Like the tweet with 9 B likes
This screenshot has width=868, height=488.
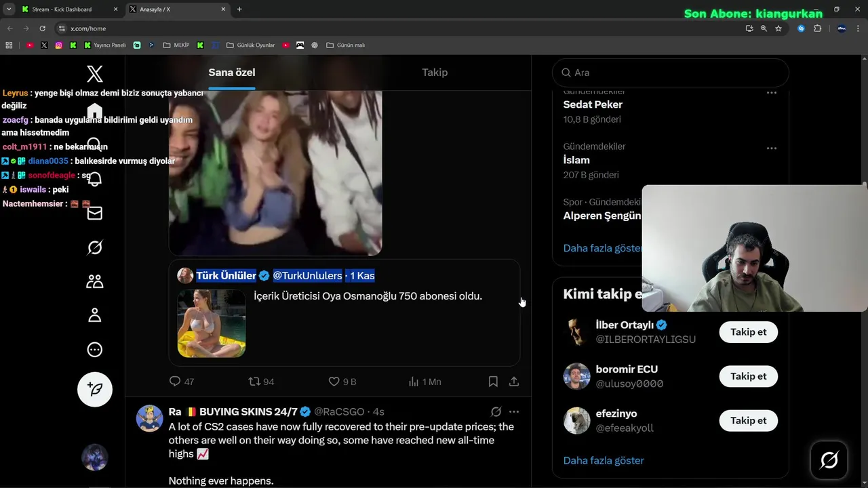tap(342, 382)
